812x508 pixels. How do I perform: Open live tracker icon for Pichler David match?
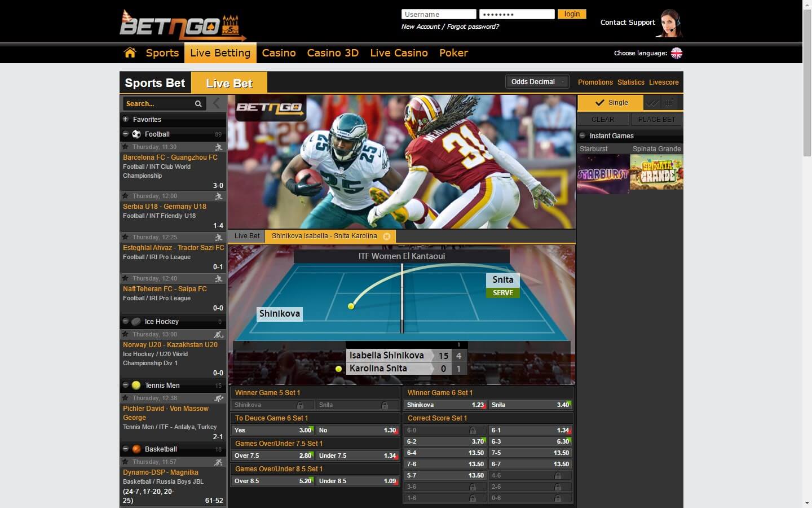(x=218, y=398)
